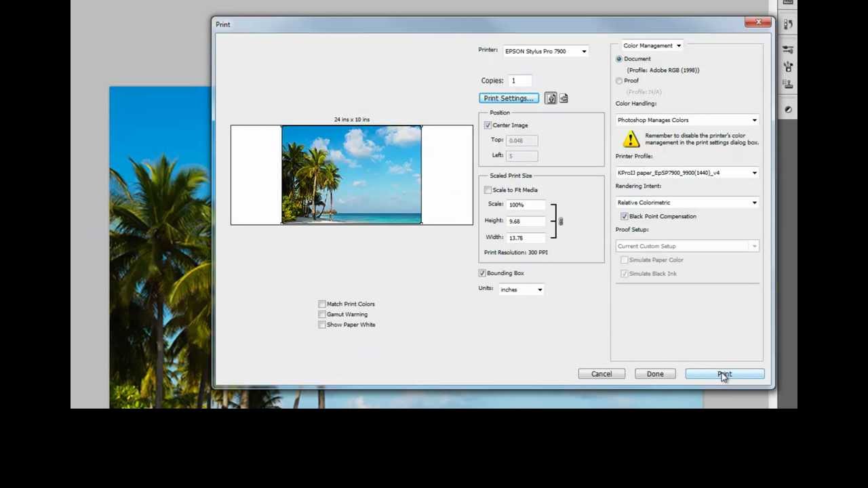This screenshot has width=868, height=488.
Task: Click the yellow color management warning icon
Action: click(631, 139)
